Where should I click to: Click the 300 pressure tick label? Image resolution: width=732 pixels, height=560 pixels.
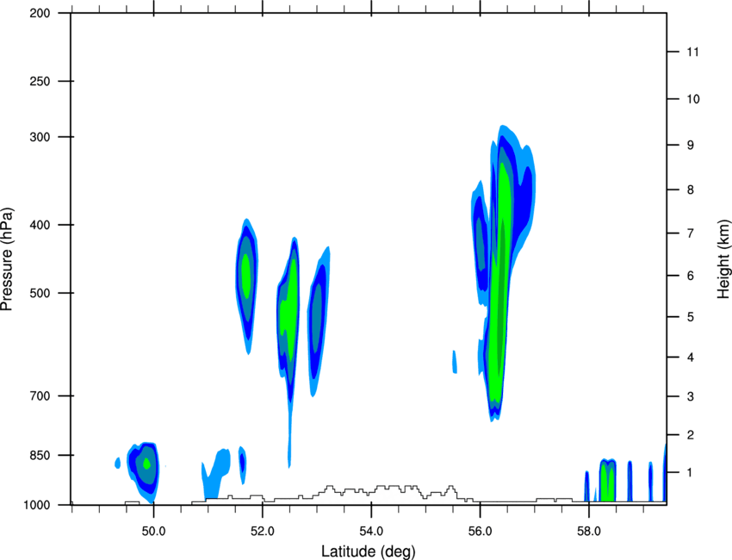40,137
